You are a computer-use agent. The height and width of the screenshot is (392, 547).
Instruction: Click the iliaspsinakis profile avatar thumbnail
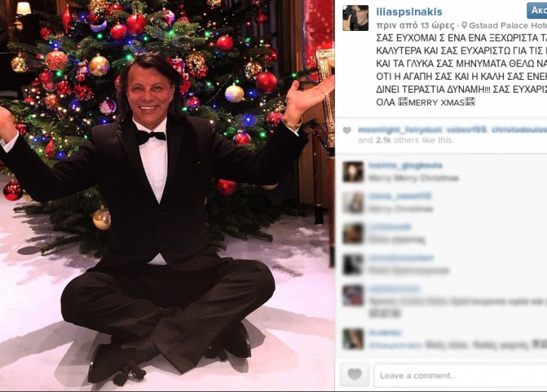pos(355,18)
